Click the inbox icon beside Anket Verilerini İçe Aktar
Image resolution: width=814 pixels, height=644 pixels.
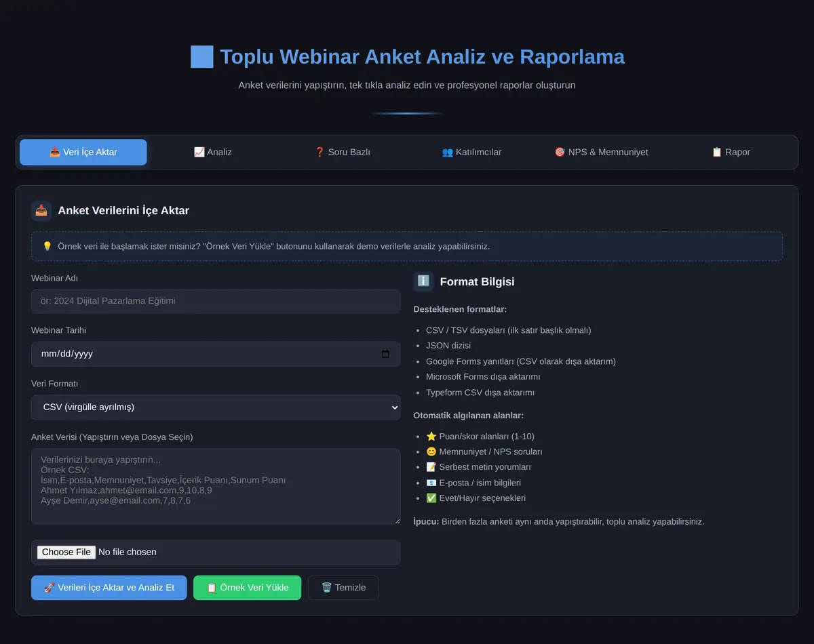(x=41, y=211)
